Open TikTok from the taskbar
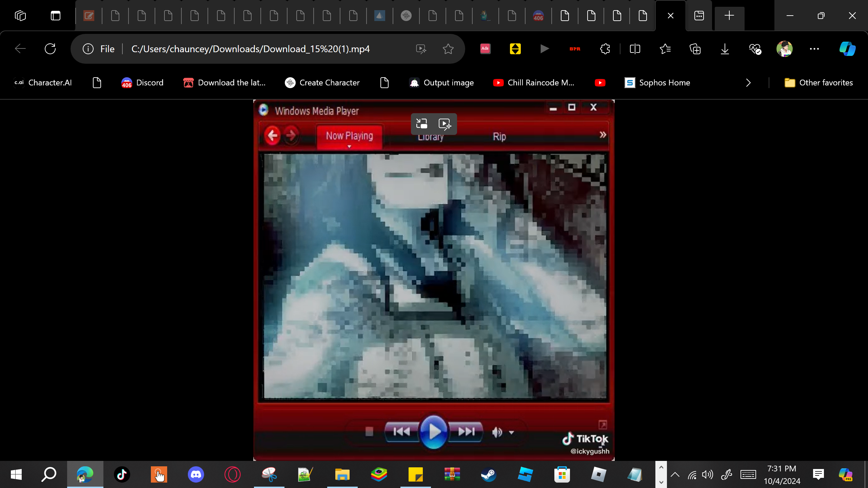The width and height of the screenshot is (868, 488). coord(122,474)
